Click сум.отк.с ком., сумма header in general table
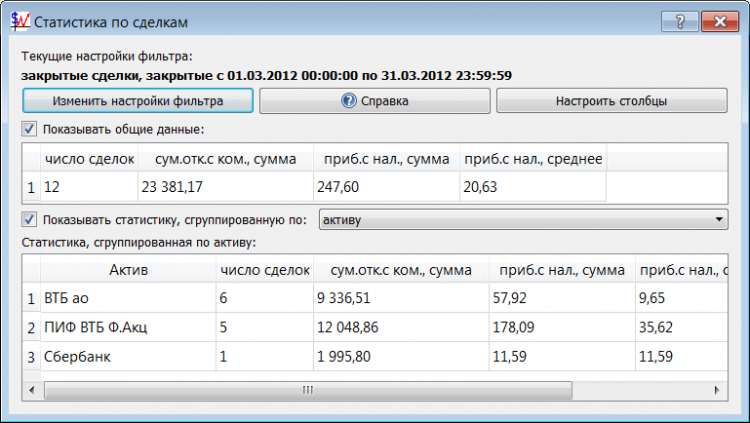Screen dimensions: 750x423 point(226,159)
